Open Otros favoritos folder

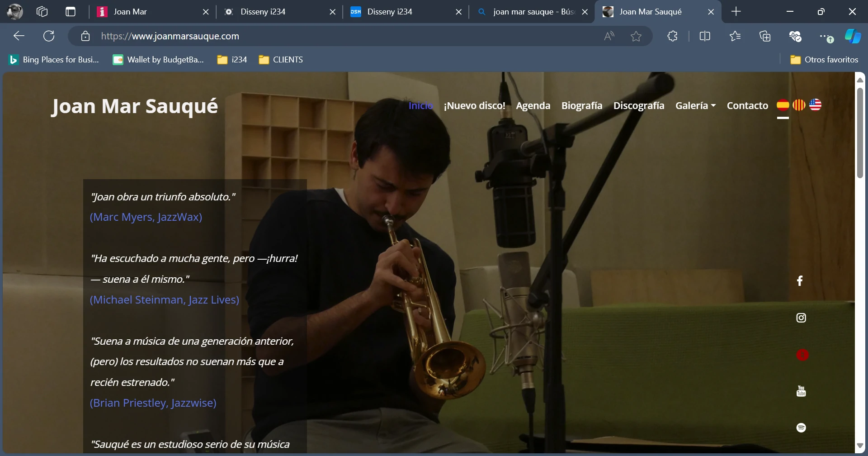[824, 60]
